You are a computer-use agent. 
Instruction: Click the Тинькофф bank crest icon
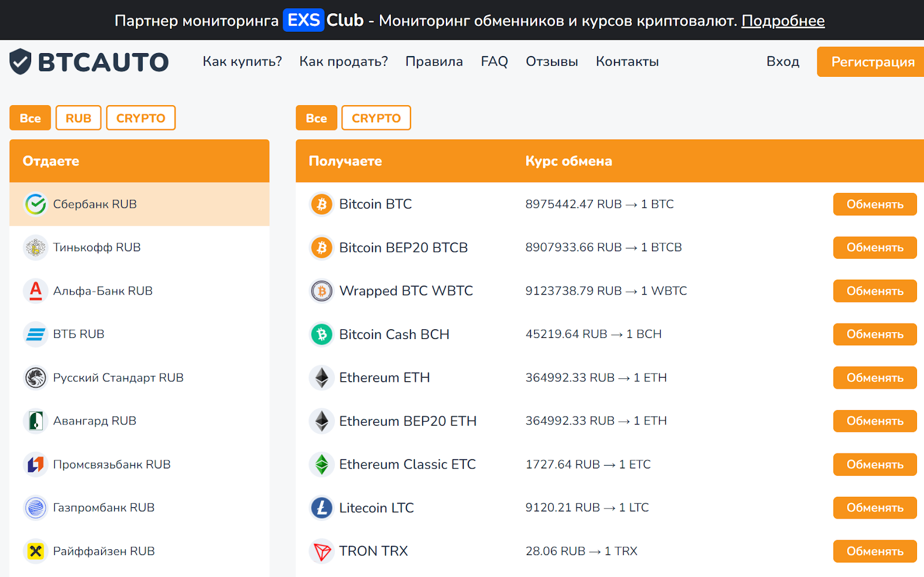pyautogui.click(x=35, y=248)
